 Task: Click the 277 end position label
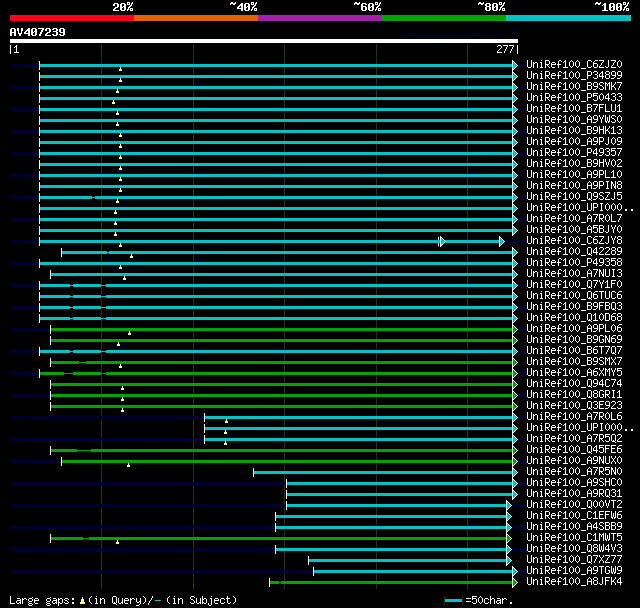tap(505, 49)
